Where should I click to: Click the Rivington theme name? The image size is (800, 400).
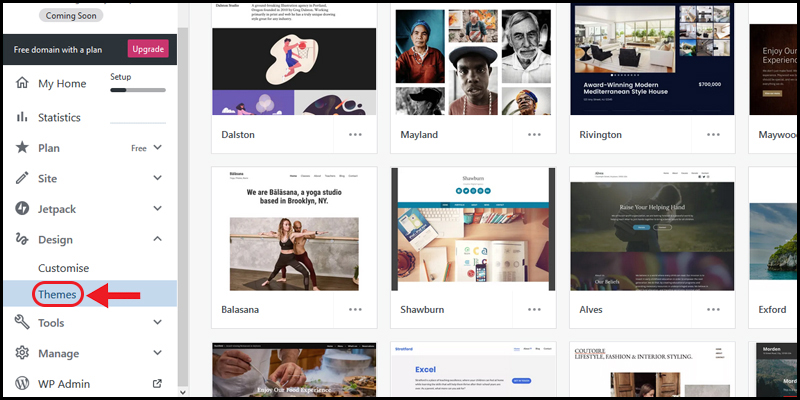[601, 135]
